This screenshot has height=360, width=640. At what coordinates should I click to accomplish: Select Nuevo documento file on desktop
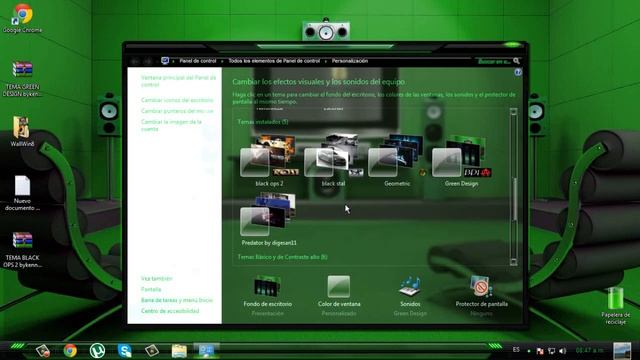pos(22,193)
